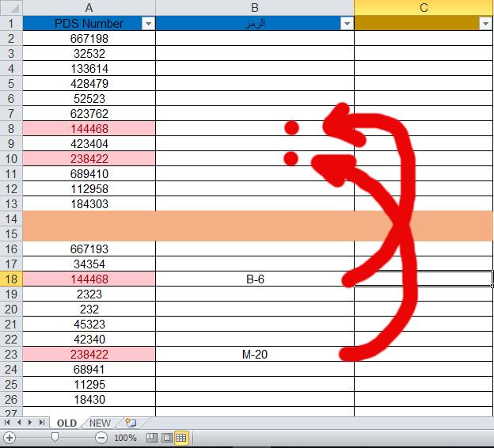Switch to Page Layout view
Image resolution: width=494 pixels, height=448 pixels.
[167, 438]
